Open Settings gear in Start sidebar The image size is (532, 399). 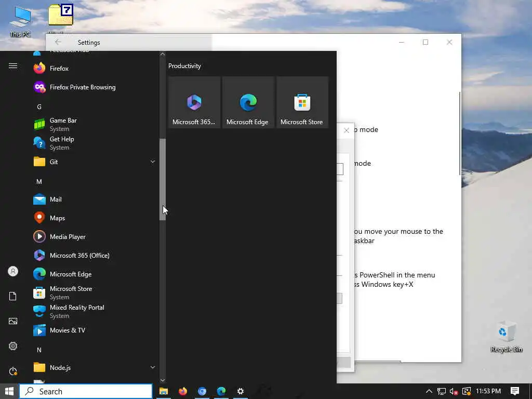click(13, 346)
